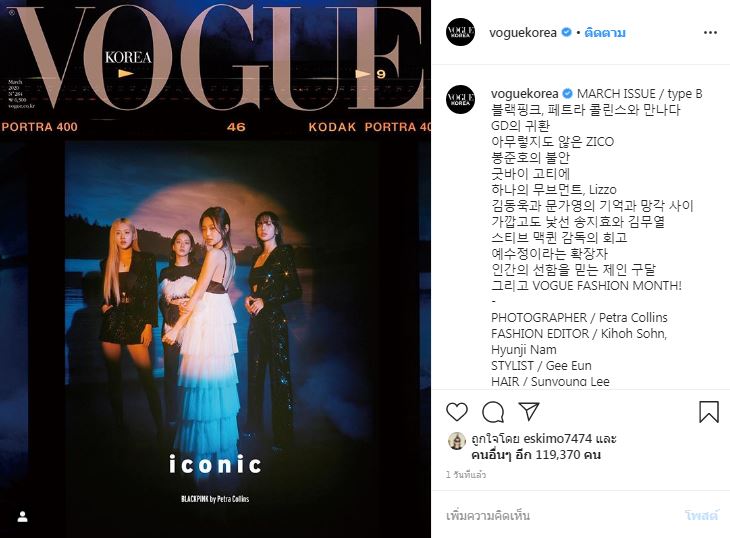Focus the add comment field
The height and width of the screenshot is (538, 730).
tap(561, 516)
